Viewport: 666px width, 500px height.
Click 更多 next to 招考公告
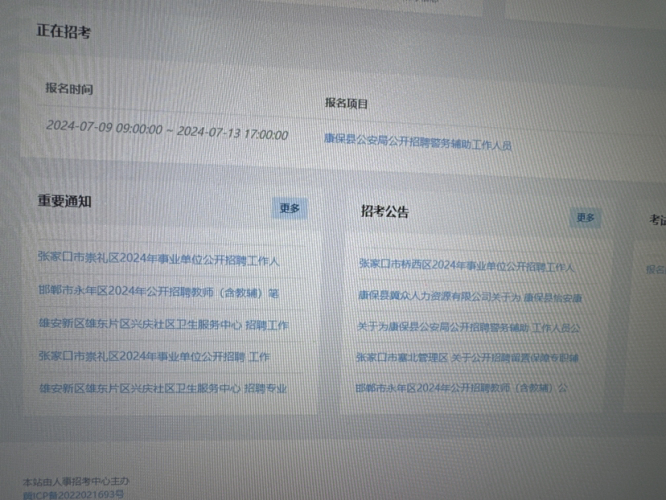pos(585,218)
